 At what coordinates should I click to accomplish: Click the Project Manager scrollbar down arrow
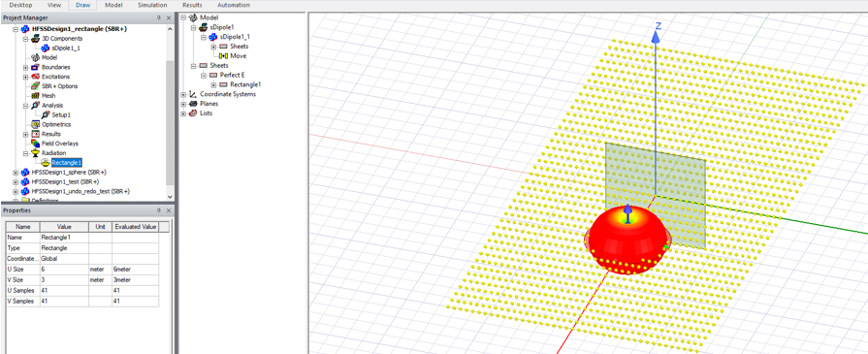pos(170,196)
